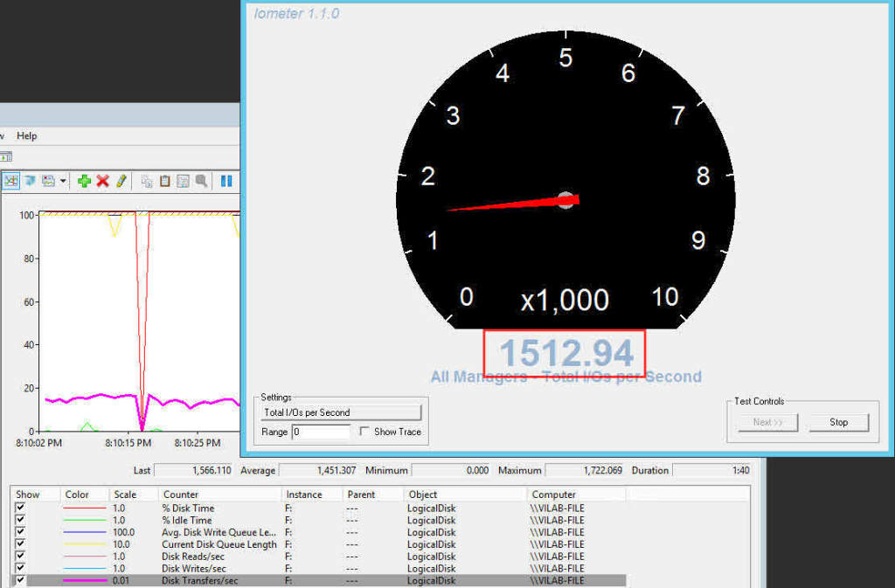This screenshot has height=588, width=895.
Task: Click the red Delete counter icon
Action: [x=102, y=181]
